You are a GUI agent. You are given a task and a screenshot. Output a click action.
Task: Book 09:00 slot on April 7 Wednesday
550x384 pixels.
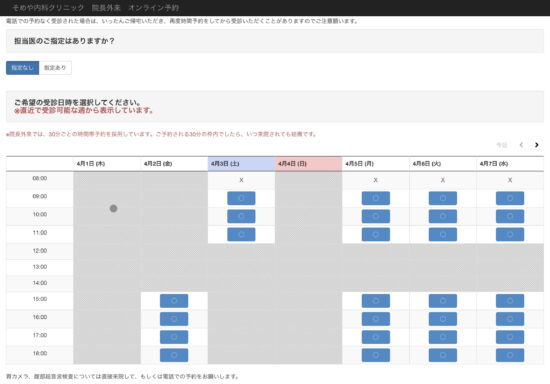[510, 198]
